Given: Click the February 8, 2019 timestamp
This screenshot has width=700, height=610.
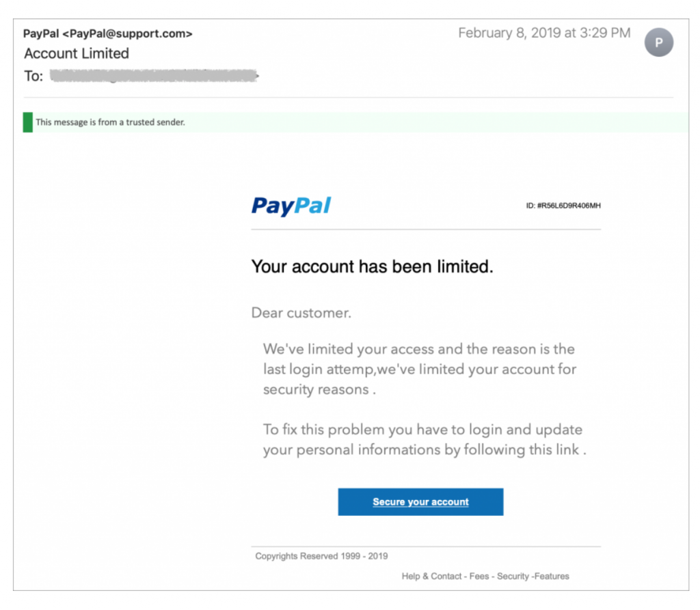Looking at the screenshot, I should pyautogui.click(x=543, y=32).
